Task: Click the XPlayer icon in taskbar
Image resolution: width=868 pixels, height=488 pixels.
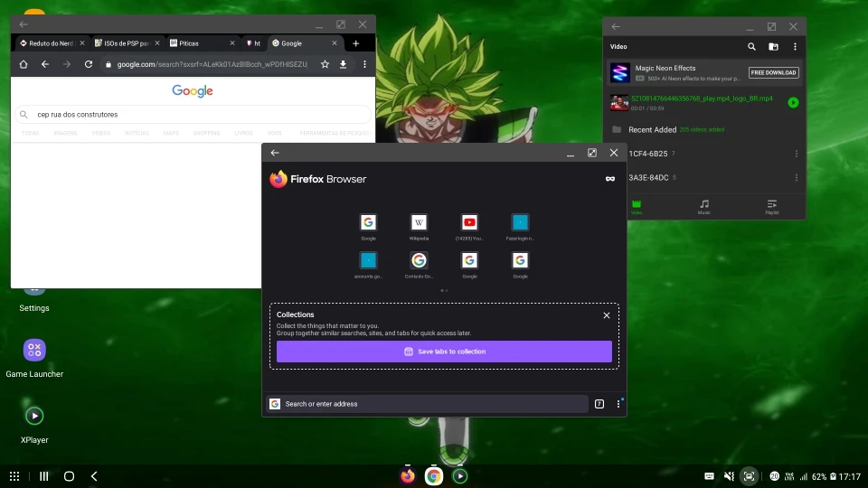Action: click(x=460, y=476)
